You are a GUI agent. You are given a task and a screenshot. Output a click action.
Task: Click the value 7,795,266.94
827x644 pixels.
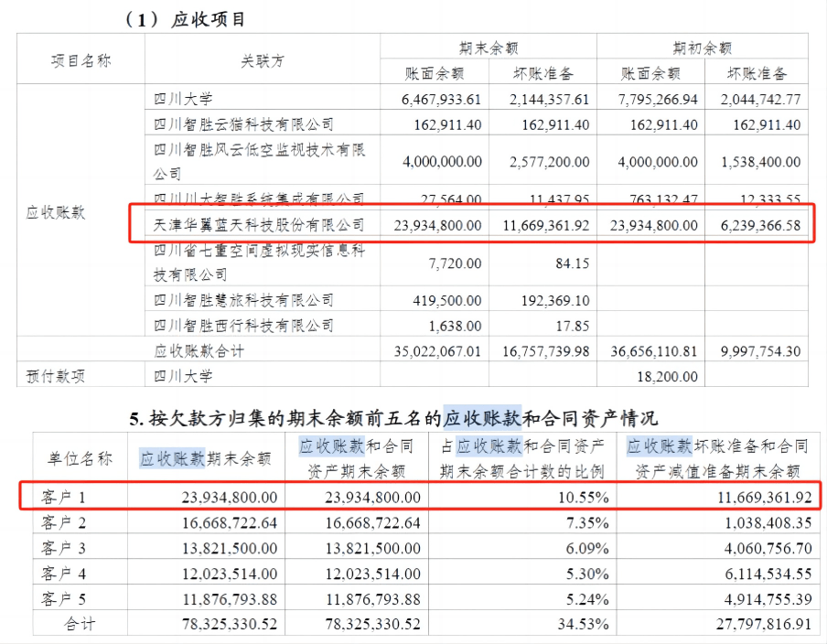[658, 100]
